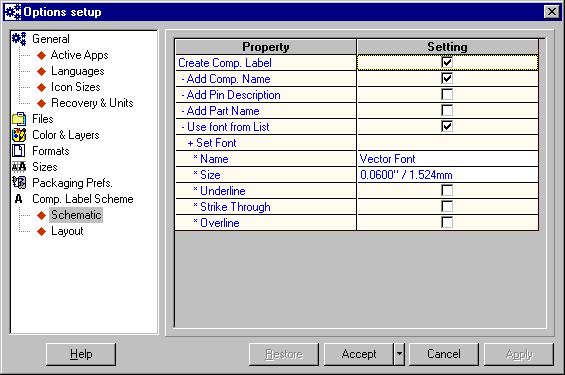The width and height of the screenshot is (565, 375).
Task: Select Layout under Comp. Label Scheme
Action: pos(67,231)
